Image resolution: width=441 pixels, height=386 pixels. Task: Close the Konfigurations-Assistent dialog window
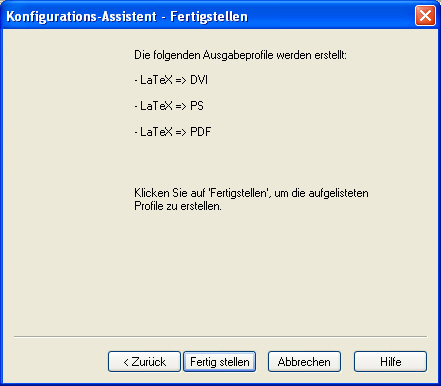click(425, 16)
